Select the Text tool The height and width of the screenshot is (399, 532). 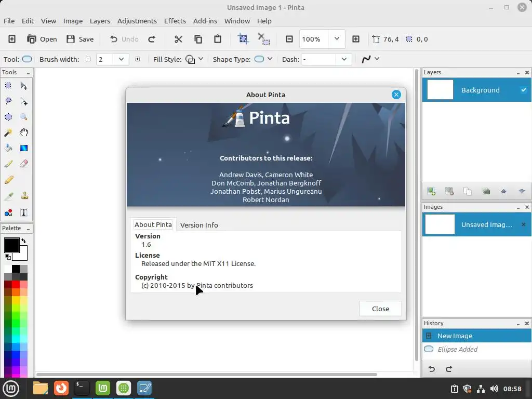click(24, 212)
